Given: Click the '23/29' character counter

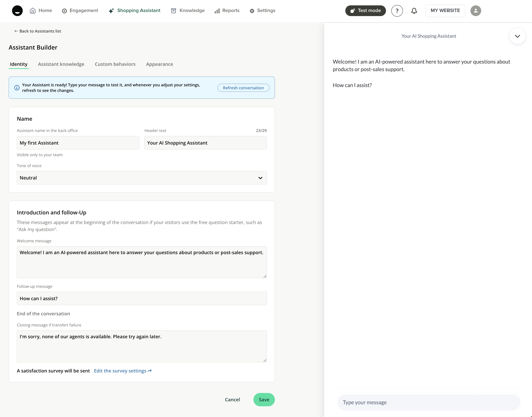Looking at the screenshot, I should (x=261, y=131).
